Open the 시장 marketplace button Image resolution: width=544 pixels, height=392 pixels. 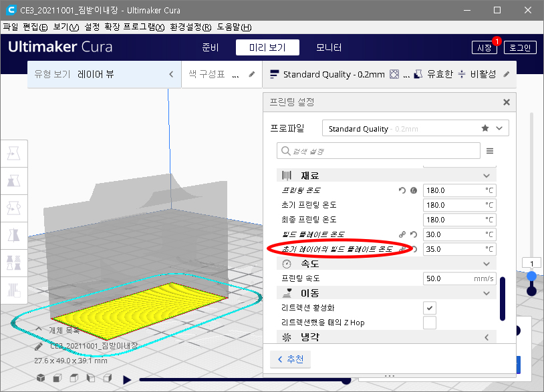click(485, 47)
